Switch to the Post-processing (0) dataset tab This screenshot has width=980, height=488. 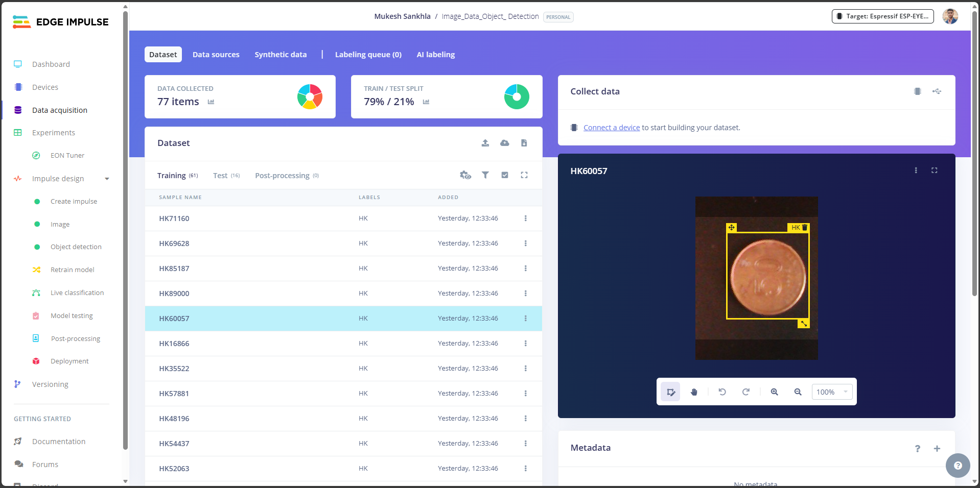(287, 176)
